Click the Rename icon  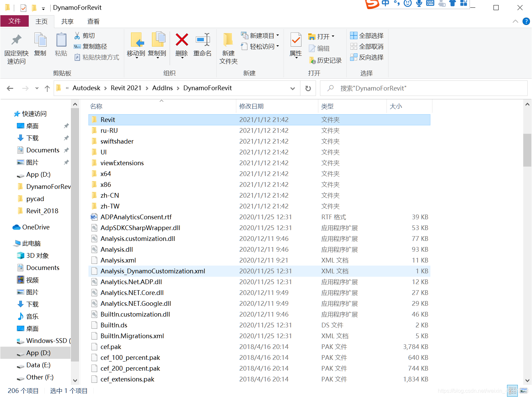coord(203,40)
